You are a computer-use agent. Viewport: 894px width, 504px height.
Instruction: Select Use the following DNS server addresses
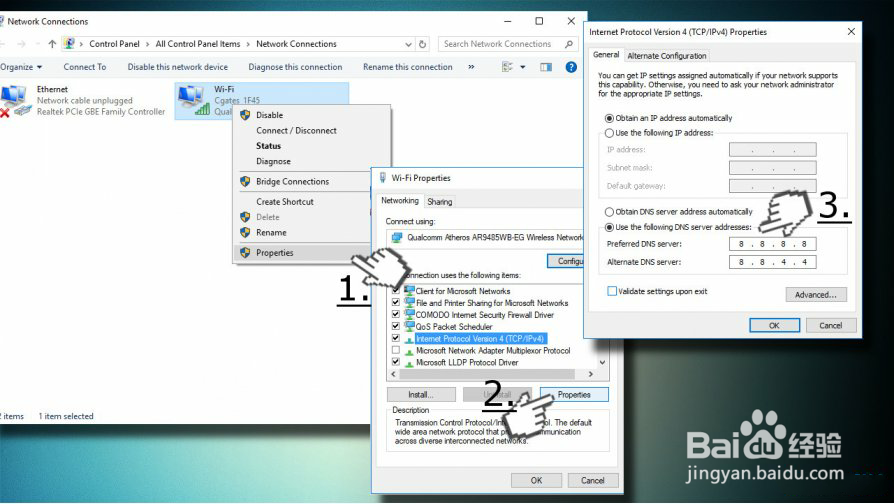pyautogui.click(x=609, y=227)
